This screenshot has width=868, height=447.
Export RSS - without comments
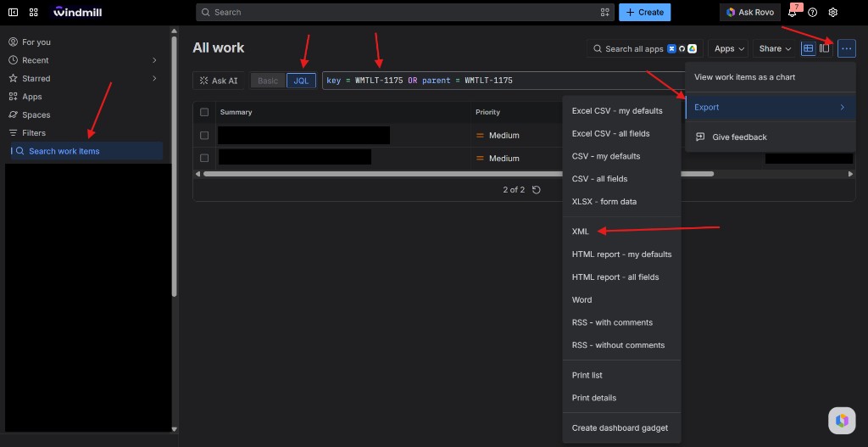coord(621,345)
